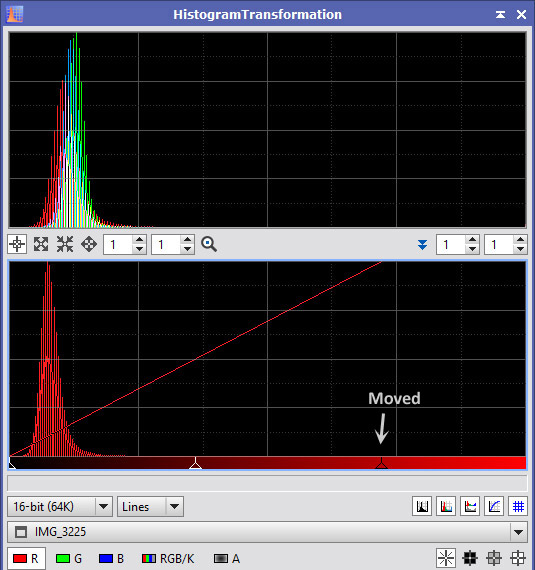Viewport: 535px width, 570px height.
Task: Select the readout mode crosshair icon
Action: (17, 244)
